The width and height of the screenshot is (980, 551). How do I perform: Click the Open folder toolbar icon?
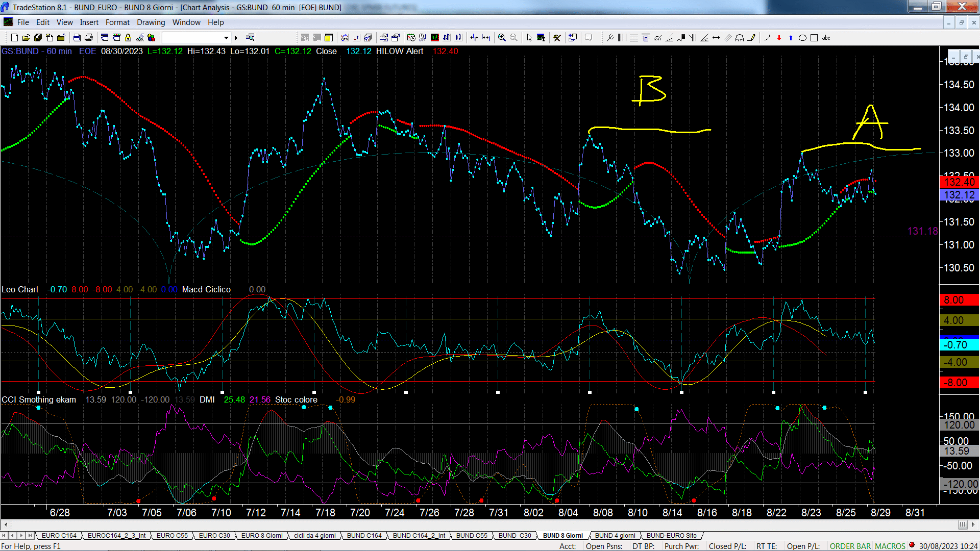(26, 38)
